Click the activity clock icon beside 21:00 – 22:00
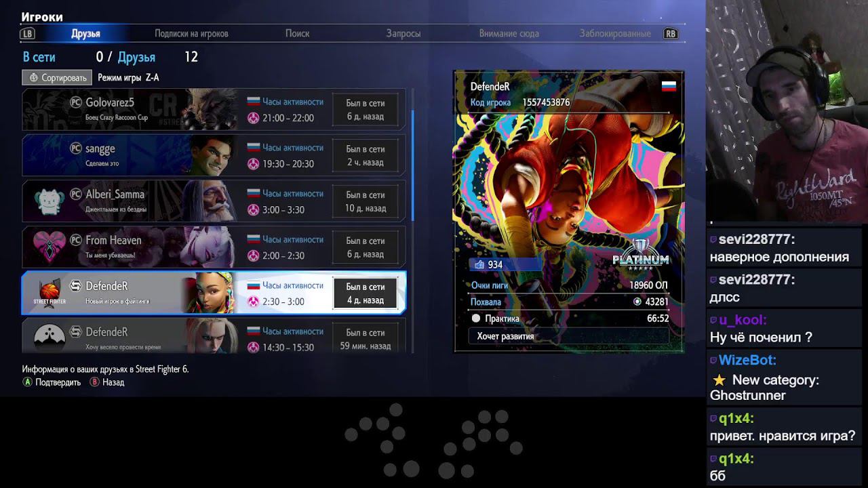 253,118
